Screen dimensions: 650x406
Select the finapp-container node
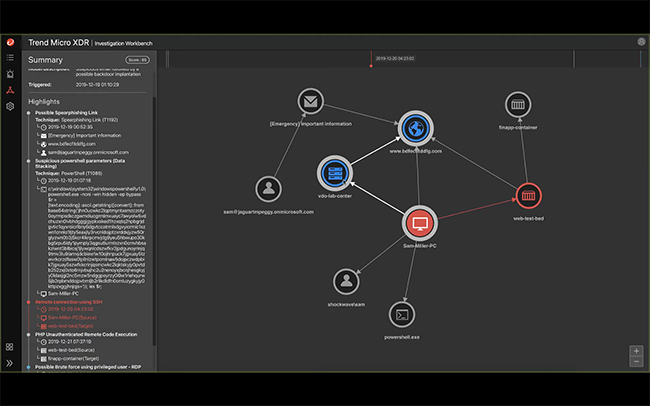518,105
